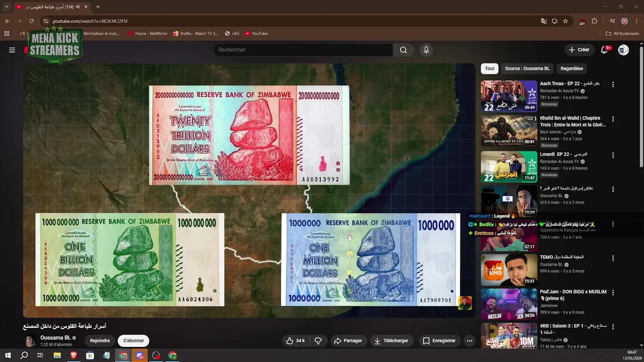Select Source : Oussama BL chip

527,68
